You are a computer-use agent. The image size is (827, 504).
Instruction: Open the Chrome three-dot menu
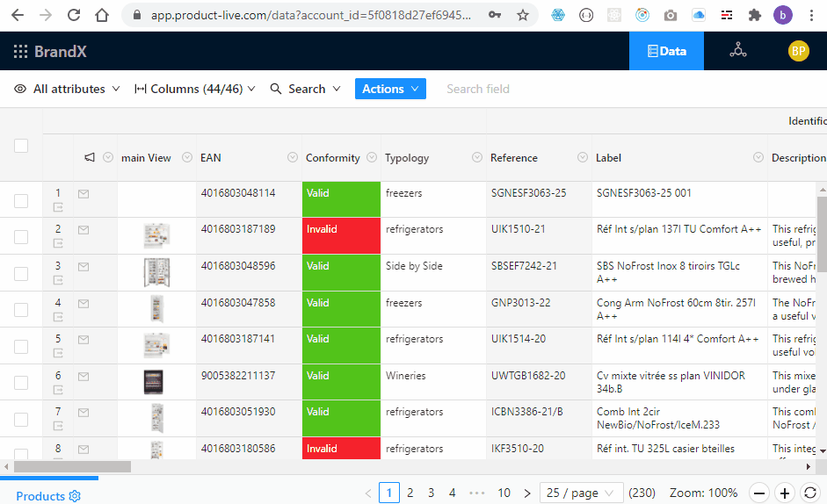(x=811, y=15)
